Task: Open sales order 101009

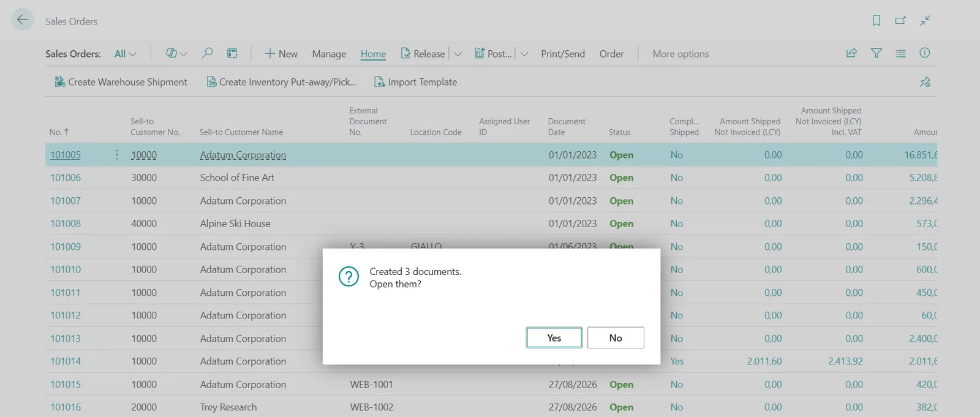Action: (x=66, y=247)
